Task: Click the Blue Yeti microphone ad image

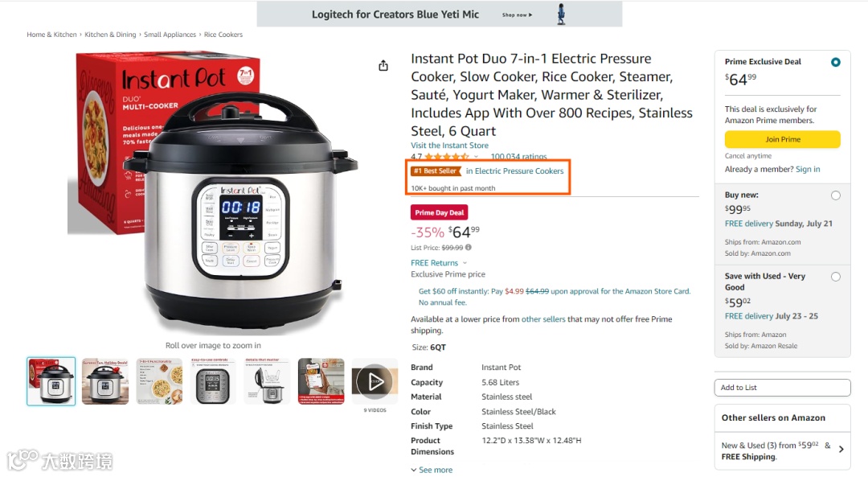Action: click(561, 14)
